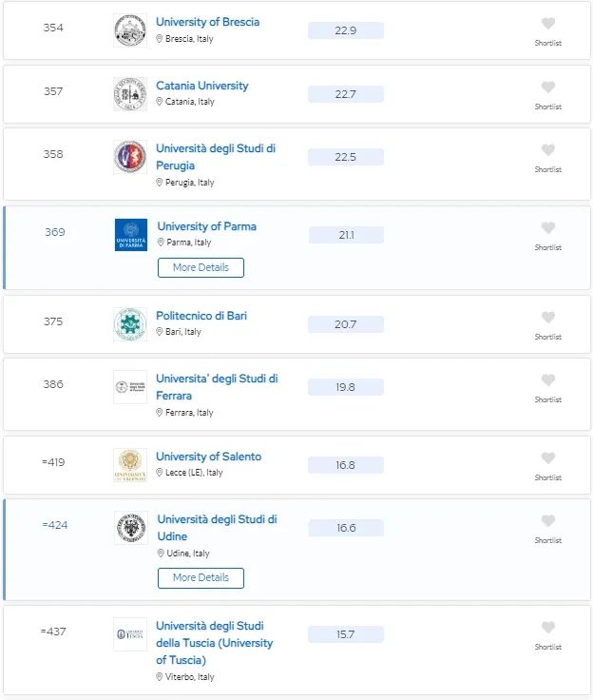Click the University of Parma blue logo

coord(131,235)
